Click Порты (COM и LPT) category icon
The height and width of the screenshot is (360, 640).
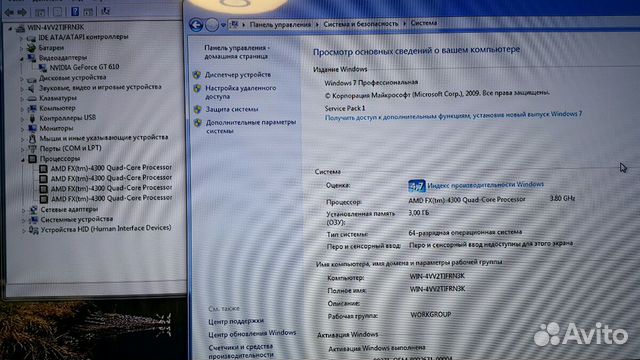point(32,149)
